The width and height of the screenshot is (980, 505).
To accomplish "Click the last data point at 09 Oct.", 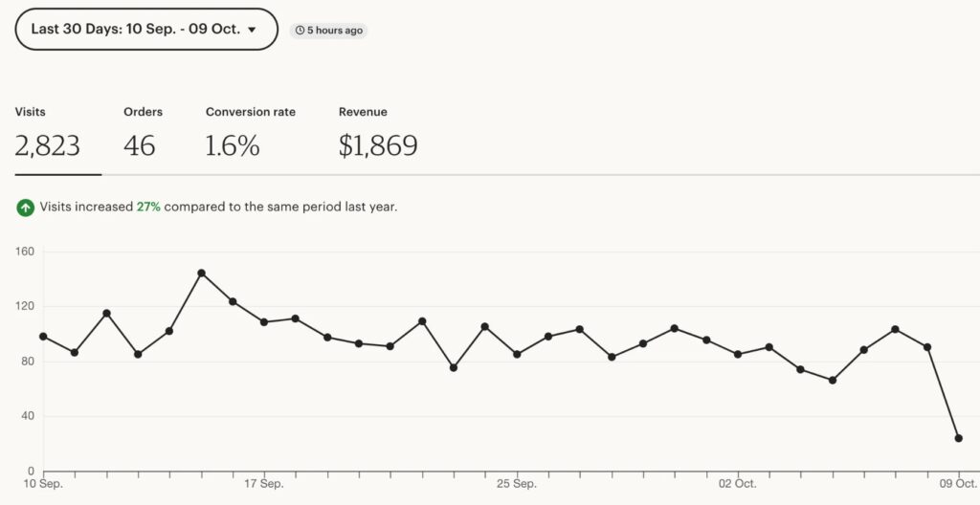I will (958, 438).
